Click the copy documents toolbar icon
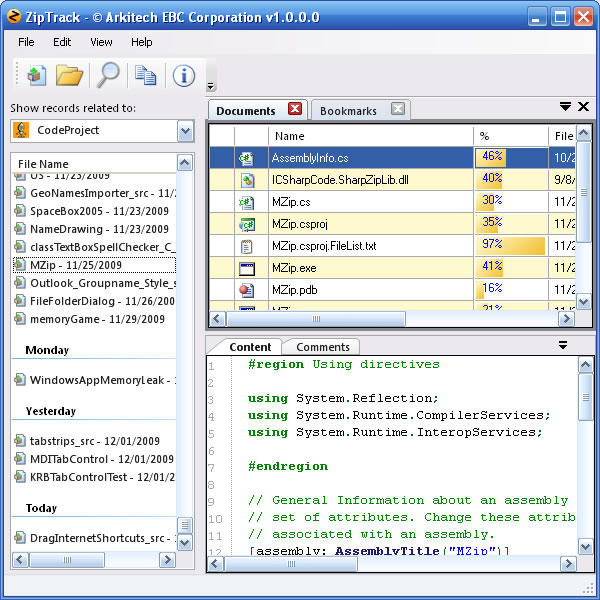This screenshot has height=600, width=600. 145,75
